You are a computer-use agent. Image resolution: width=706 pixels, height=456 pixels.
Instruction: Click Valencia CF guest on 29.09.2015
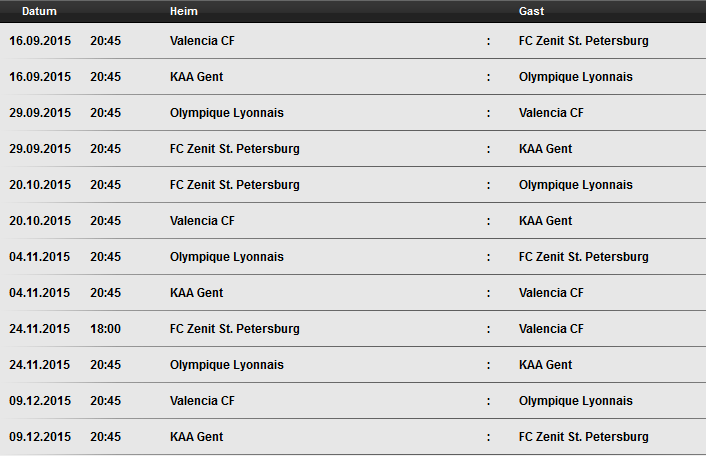coord(551,113)
